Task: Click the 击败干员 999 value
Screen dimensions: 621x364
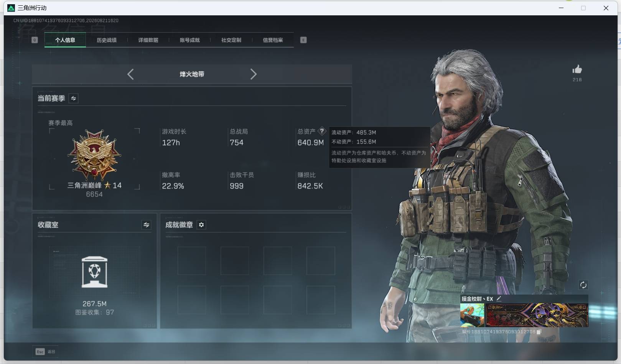Action: tap(237, 186)
